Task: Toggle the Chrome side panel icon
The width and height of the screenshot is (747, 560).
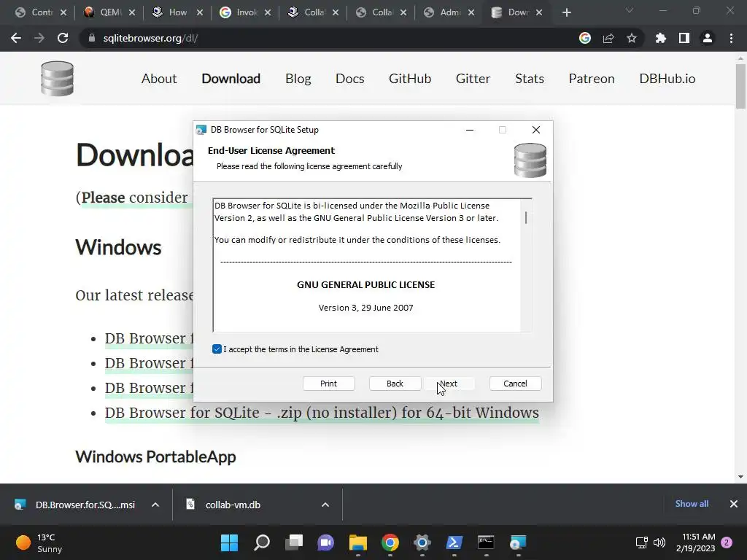Action: click(684, 38)
